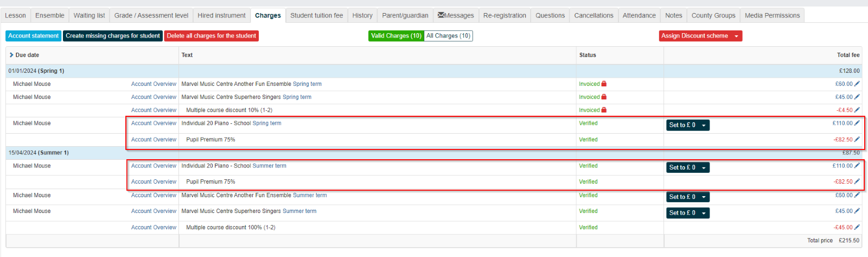Edit the £60.00 Spring term ensemble fee pencil
The height and width of the screenshot is (257, 868).
point(857,84)
